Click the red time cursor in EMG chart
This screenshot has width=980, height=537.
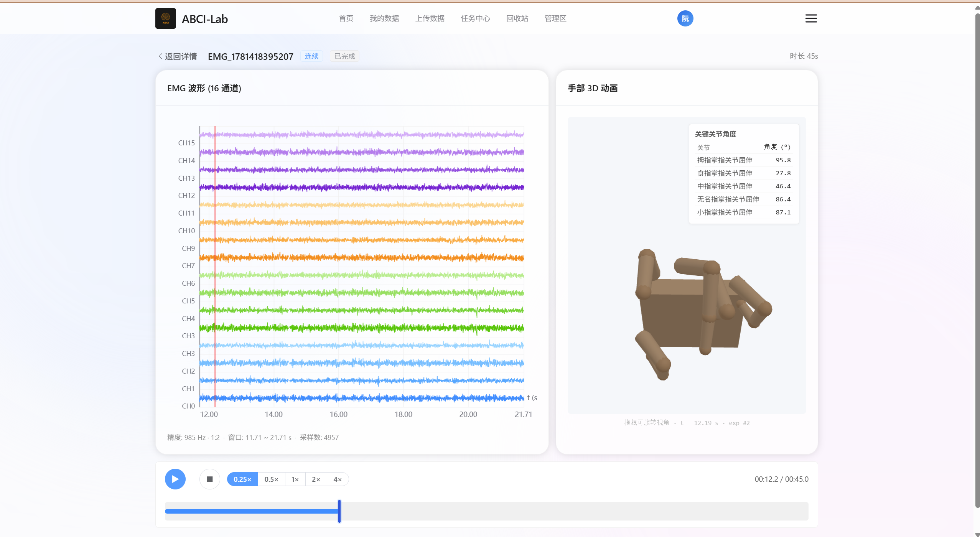215,266
